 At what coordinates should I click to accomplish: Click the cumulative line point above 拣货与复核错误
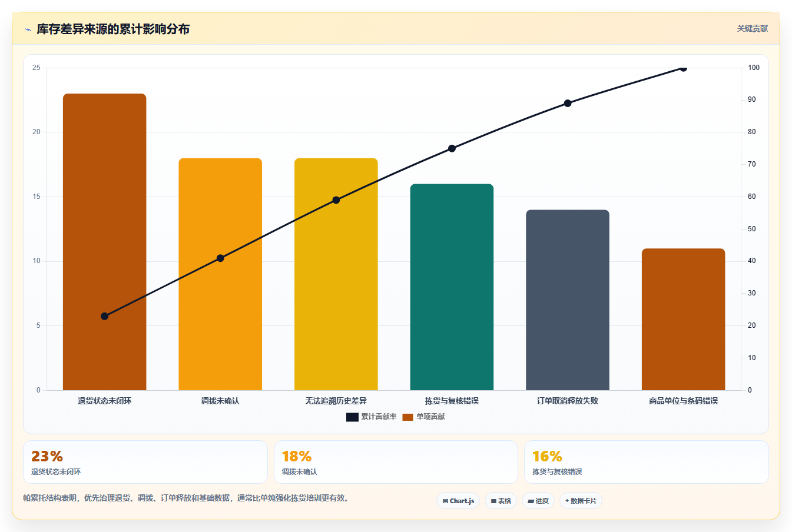pyautogui.click(x=452, y=148)
